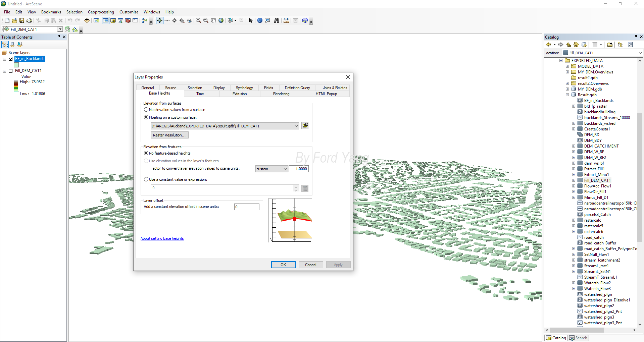Open About setting base heights link
644x342 pixels.
162,238
